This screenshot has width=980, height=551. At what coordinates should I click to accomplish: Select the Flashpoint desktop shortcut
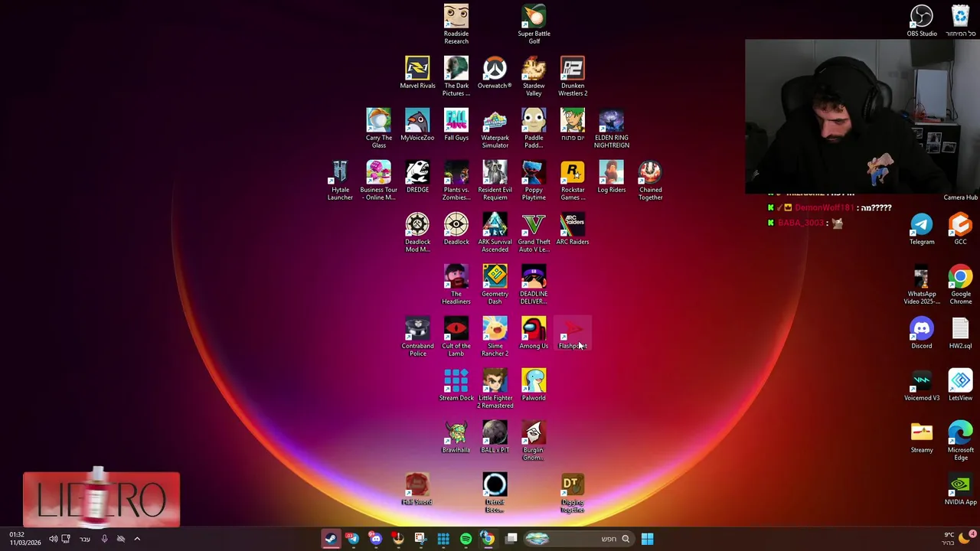573,333
